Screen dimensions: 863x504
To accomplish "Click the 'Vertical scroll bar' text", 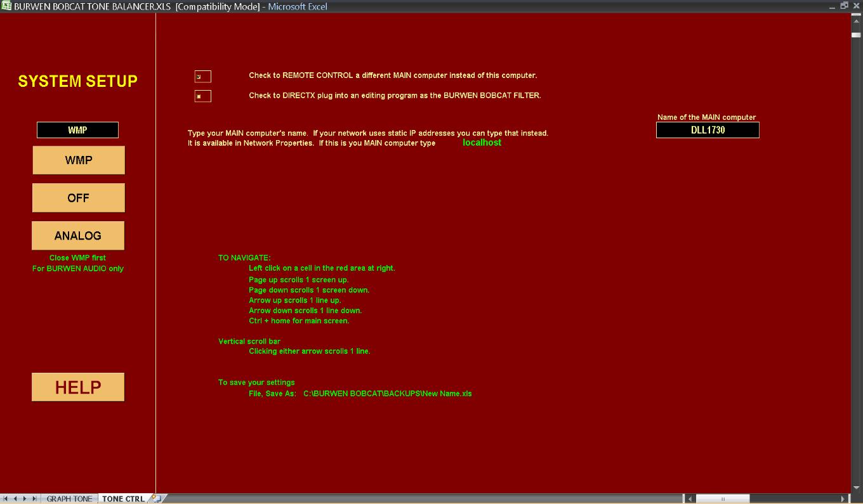I will pyautogui.click(x=249, y=341).
